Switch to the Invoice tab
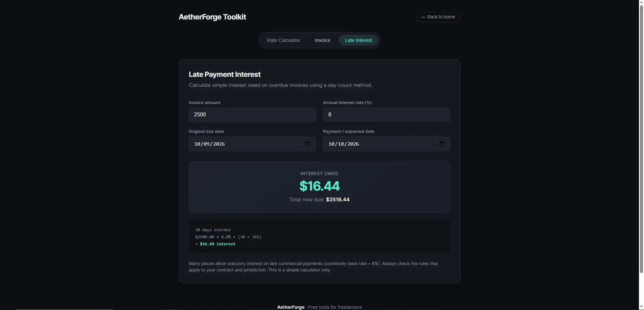This screenshot has height=310, width=644. [322, 40]
